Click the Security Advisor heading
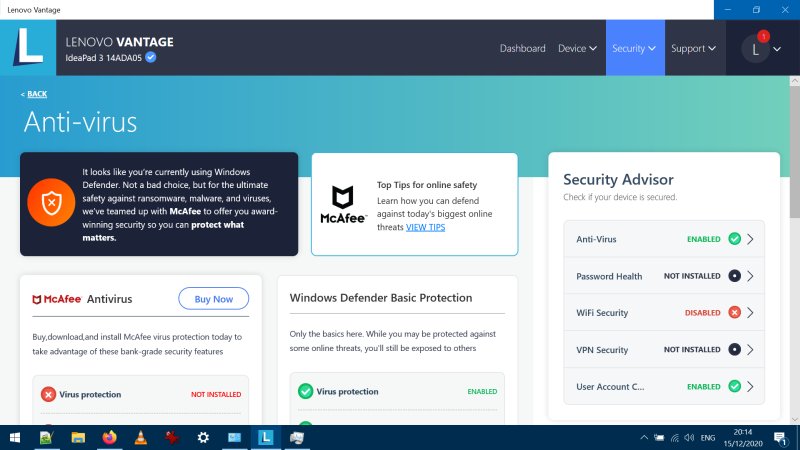Image resolution: width=800 pixels, height=450 pixels. click(618, 180)
